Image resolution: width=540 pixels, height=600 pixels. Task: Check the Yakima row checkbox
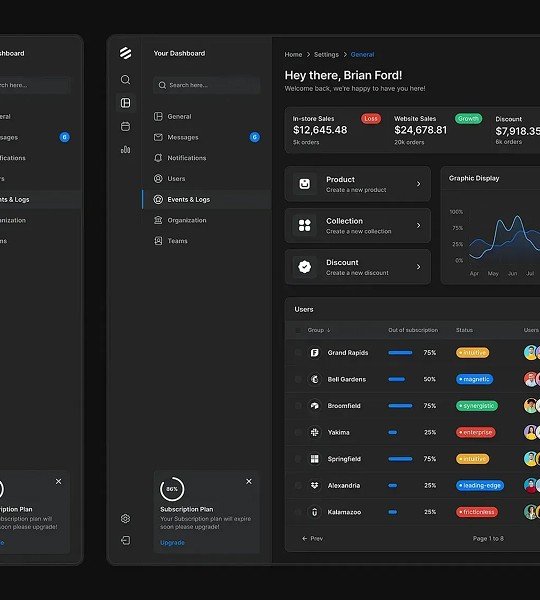(x=298, y=432)
